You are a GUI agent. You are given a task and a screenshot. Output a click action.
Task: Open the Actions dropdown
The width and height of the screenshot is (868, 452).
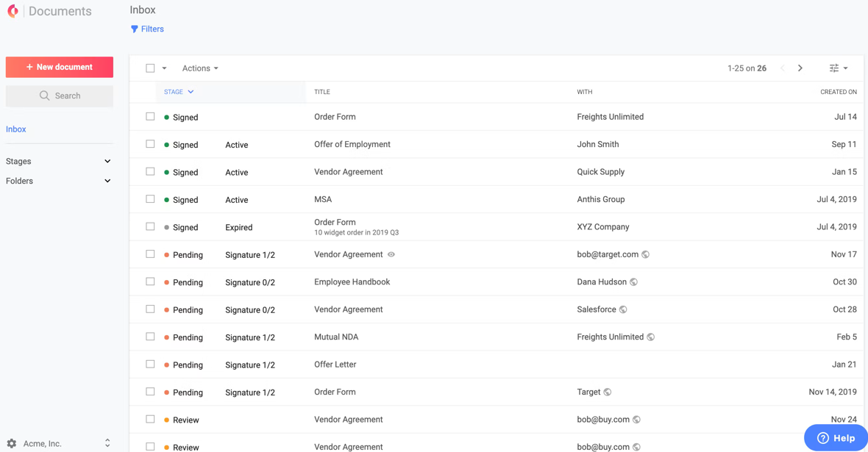point(199,68)
